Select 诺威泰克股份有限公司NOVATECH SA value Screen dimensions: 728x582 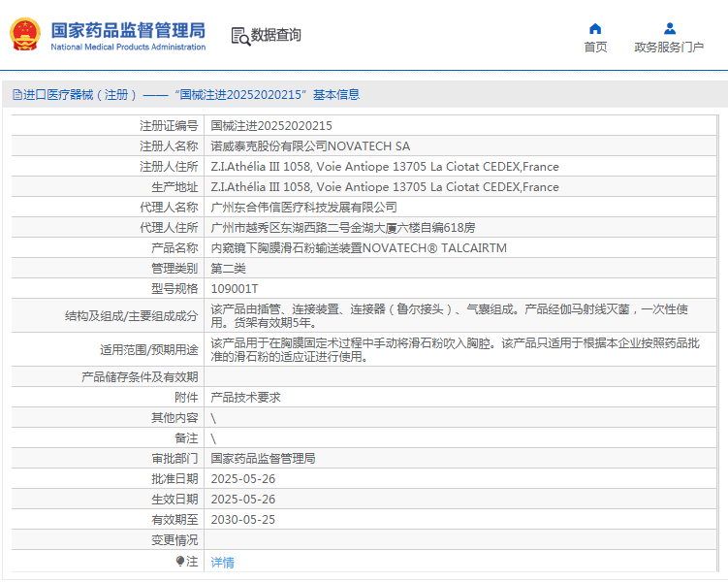tap(310, 146)
